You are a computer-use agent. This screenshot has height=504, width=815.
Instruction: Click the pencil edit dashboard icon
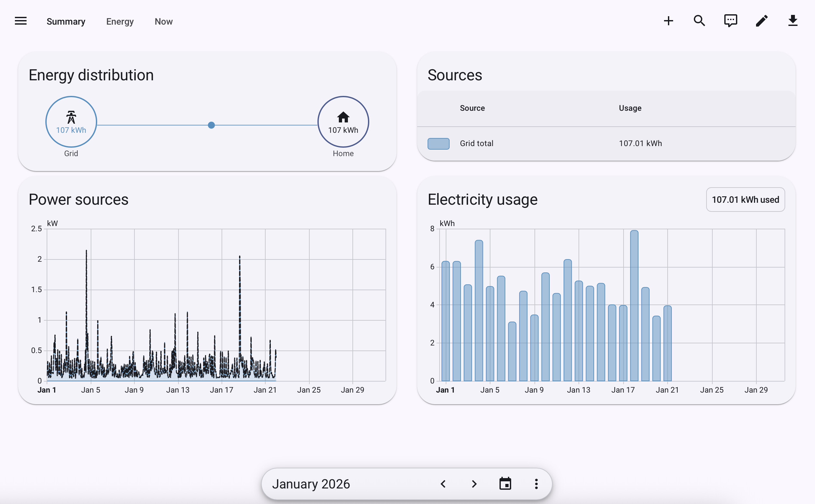[x=761, y=21]
